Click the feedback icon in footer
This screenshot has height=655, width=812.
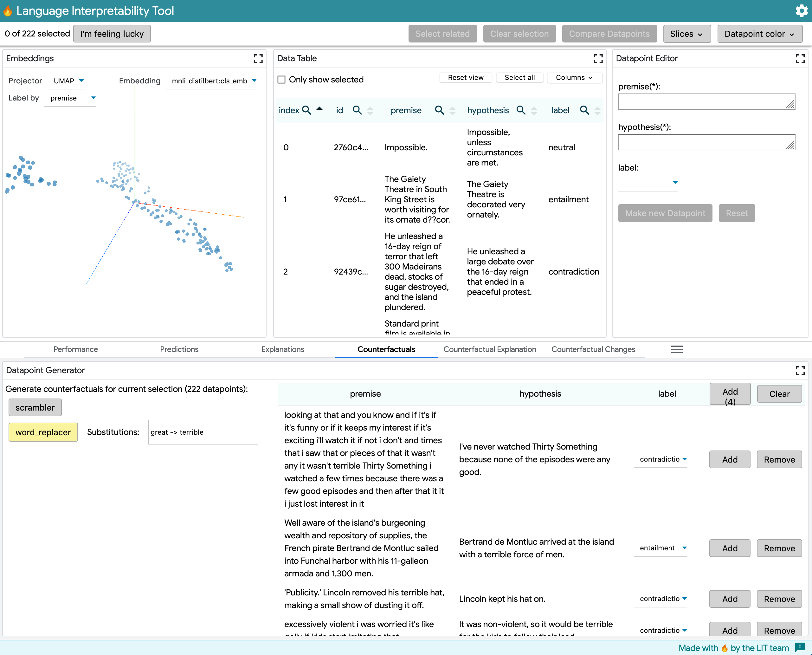800,647
